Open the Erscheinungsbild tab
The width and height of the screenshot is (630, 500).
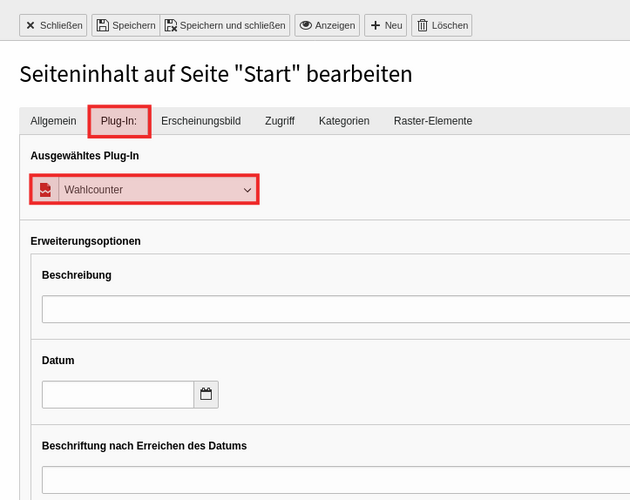(201, 121)
